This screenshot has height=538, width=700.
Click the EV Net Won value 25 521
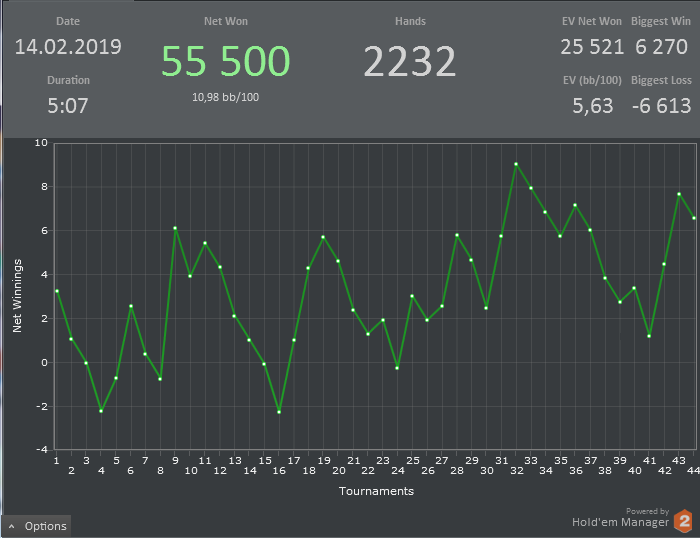pyautogui.click(x=592, y=47)
